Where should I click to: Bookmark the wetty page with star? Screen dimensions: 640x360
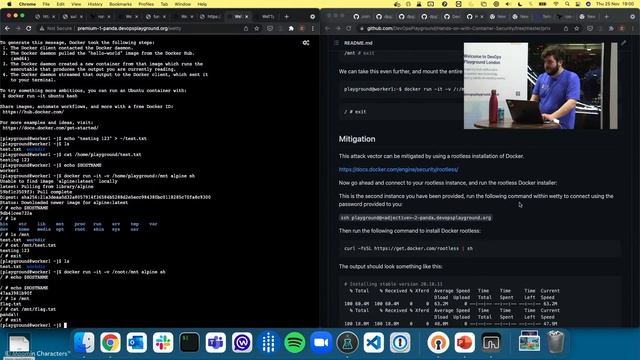(257, 29)
